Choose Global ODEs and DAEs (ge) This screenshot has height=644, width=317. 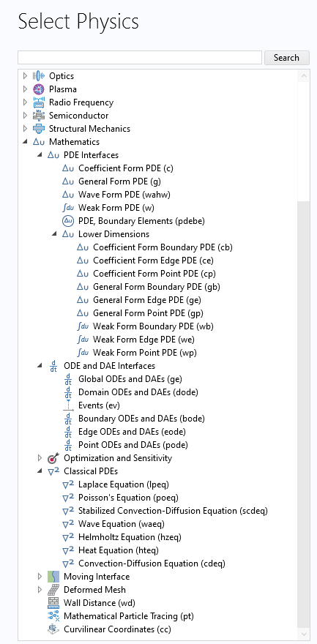click(x=130, y=378)
